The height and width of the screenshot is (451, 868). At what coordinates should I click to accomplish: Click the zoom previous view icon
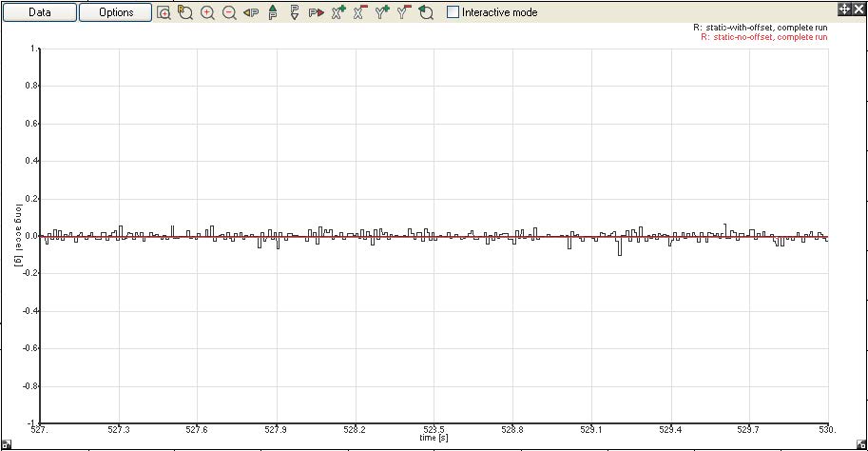[x=185, y=12]
